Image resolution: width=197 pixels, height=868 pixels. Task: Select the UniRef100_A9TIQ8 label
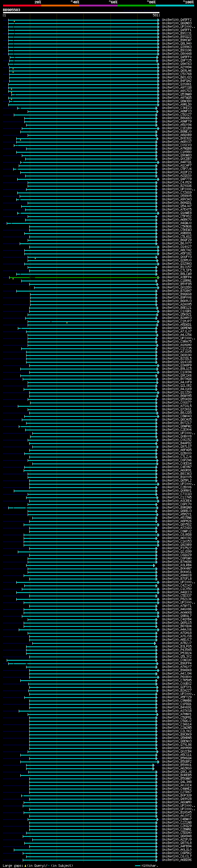pos(177,88)
